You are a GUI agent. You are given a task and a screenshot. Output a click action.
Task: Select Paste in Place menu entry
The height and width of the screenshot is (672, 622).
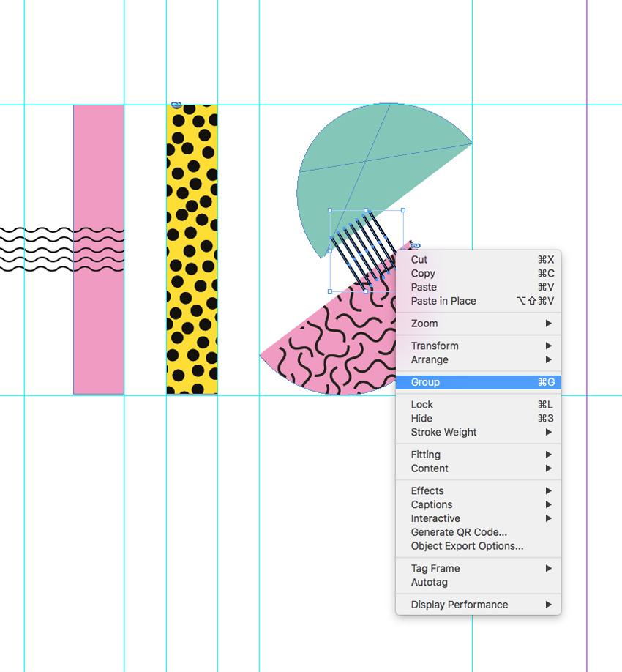point(478,301)
